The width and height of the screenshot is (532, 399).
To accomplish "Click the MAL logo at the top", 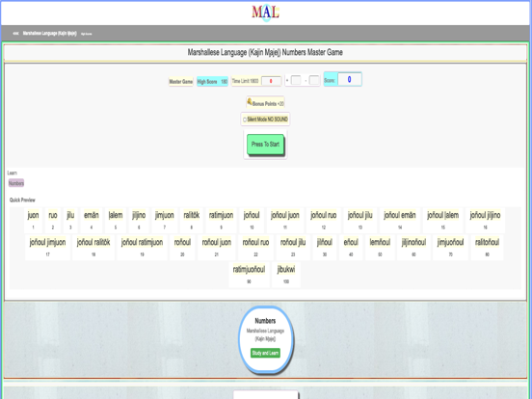I will (x=265, y=12).
